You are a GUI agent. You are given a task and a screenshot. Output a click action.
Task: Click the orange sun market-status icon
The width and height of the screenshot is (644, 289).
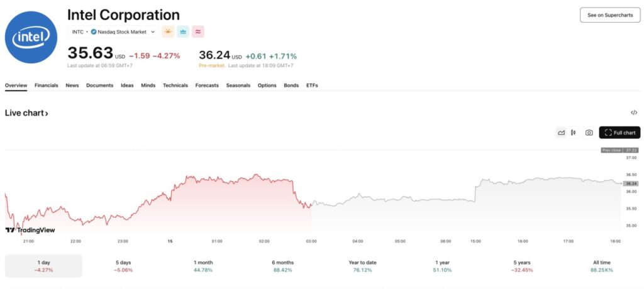pyautogui.click(x=169, y=32)
